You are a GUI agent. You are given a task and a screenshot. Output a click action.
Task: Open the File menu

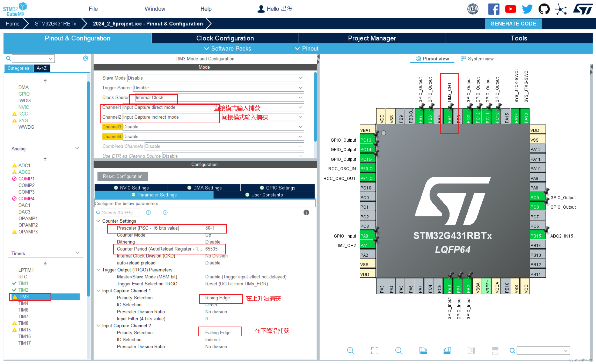(93, 9)
